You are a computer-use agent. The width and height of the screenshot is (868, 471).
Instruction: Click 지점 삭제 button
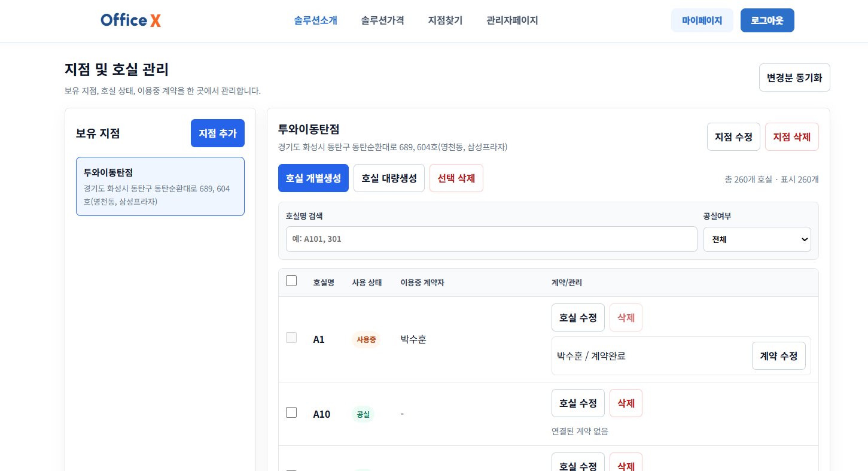coord(792,137)
